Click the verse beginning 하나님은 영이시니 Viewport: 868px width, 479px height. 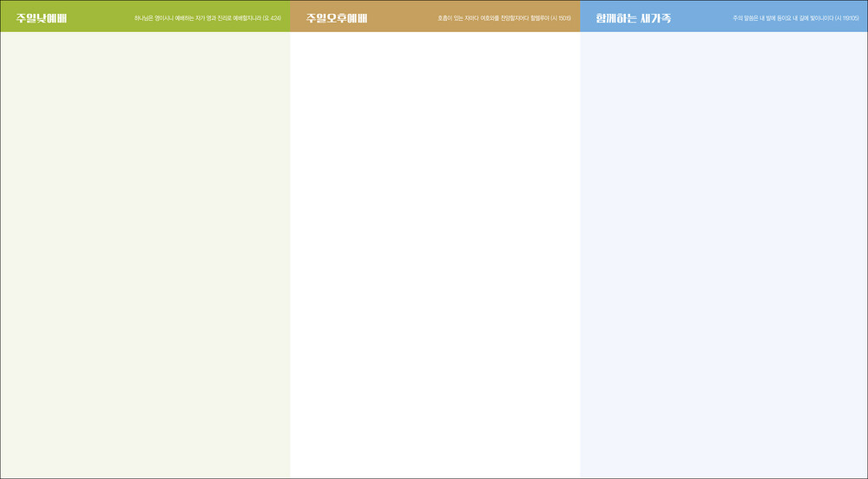(x=198, y=18)
